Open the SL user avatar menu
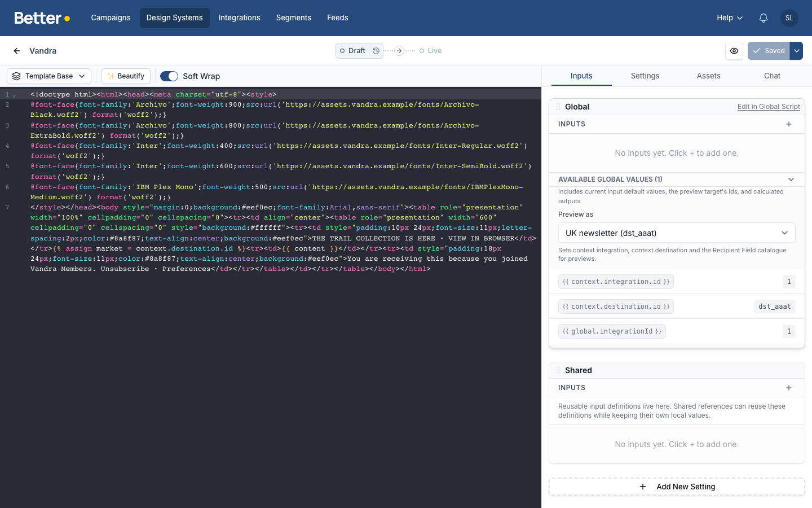The height and width of the screenshot is (508, 812). point(789,18)
